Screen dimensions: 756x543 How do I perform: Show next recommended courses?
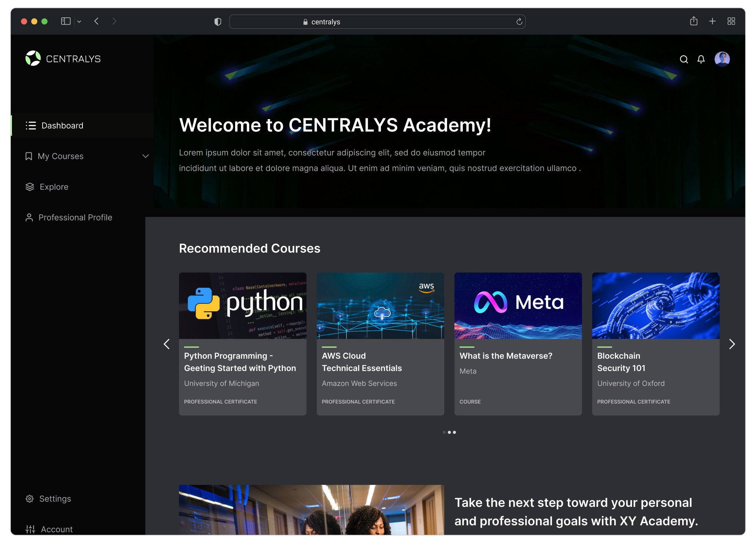tap(732, 344)
